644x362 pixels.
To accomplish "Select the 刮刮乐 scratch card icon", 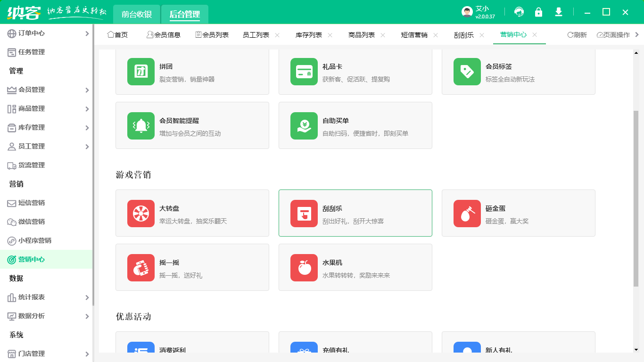I will tap(304, 213).
